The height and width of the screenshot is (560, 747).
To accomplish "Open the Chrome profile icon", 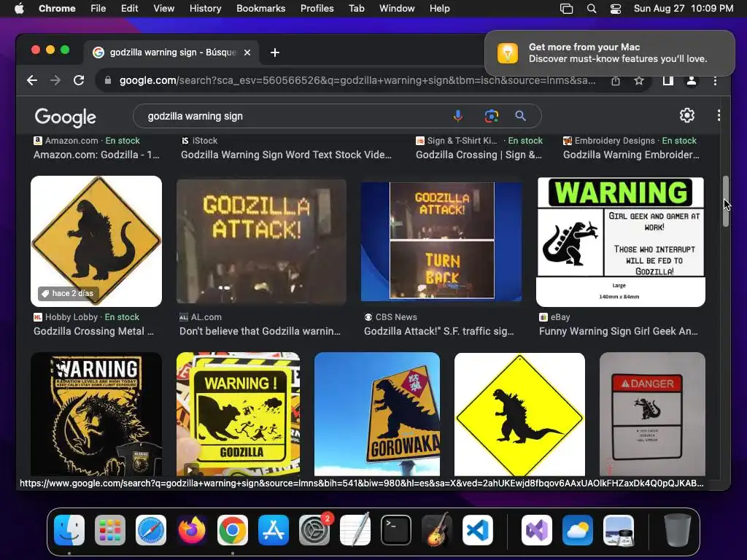I will (x=692, y=80).
